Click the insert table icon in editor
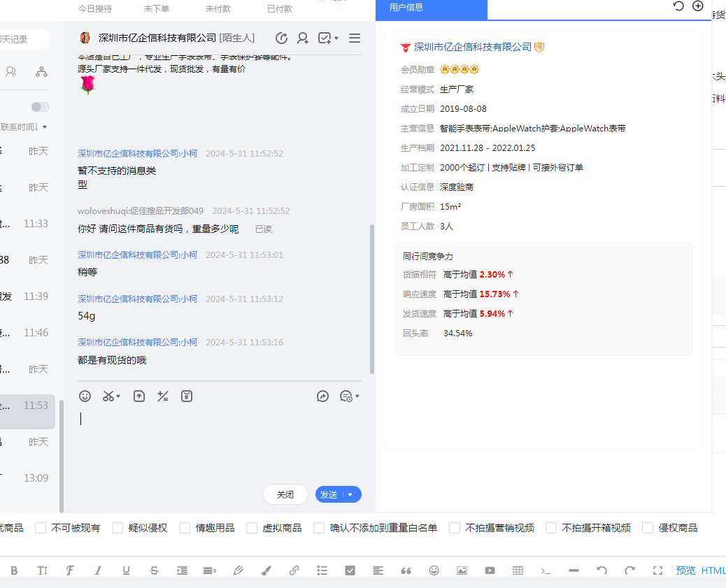Screen dimensions: 726x588 (x=518, y=571)
